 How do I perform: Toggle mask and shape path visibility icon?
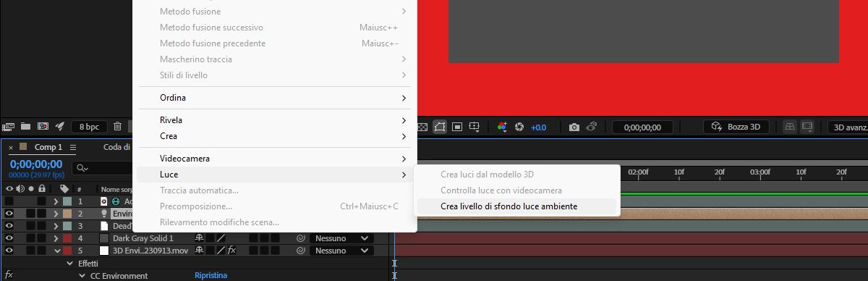[440, 127]
